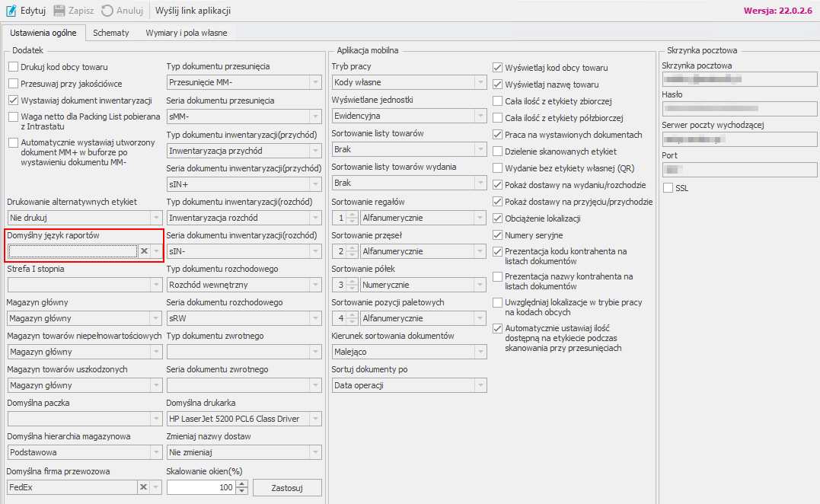The image size is (820, 504).
Task: Switch to the Schematy tab
Action: (110, 33)
